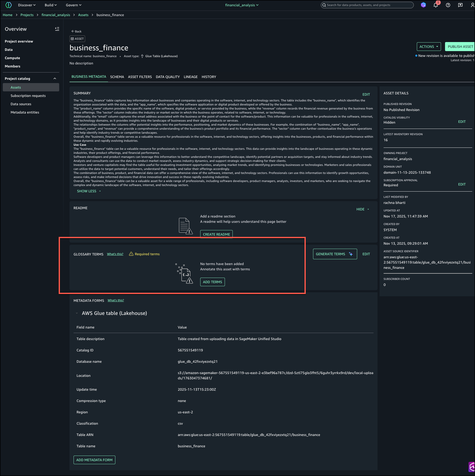Open the Discover menu
Screen dimensions: 475x476
(27, 5)
